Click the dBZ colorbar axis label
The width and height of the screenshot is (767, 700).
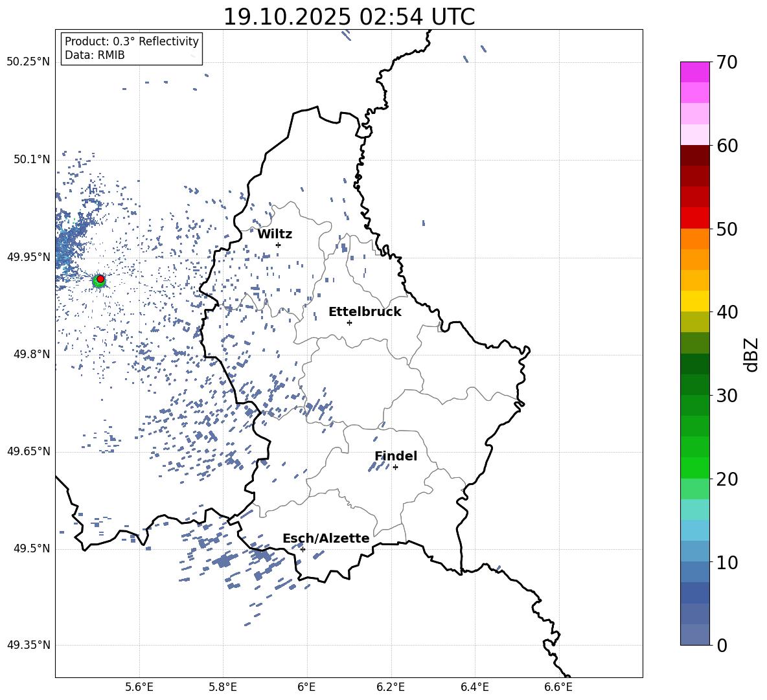[752, 355]
